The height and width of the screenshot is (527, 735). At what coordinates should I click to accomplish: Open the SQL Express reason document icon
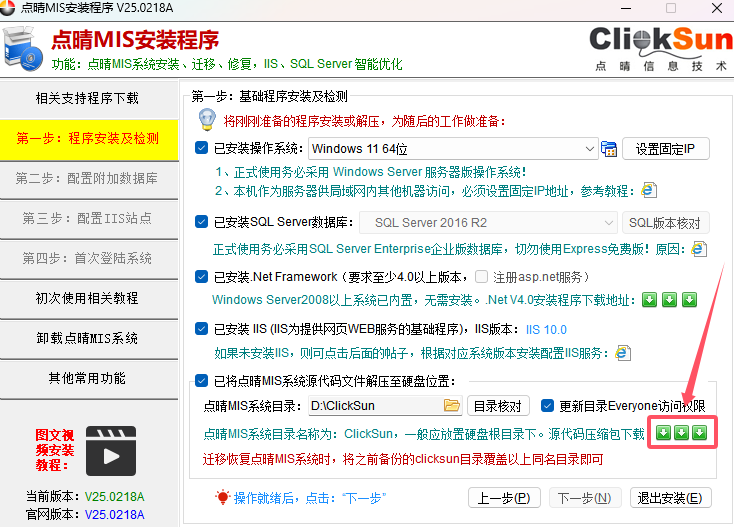click(699, 248)
